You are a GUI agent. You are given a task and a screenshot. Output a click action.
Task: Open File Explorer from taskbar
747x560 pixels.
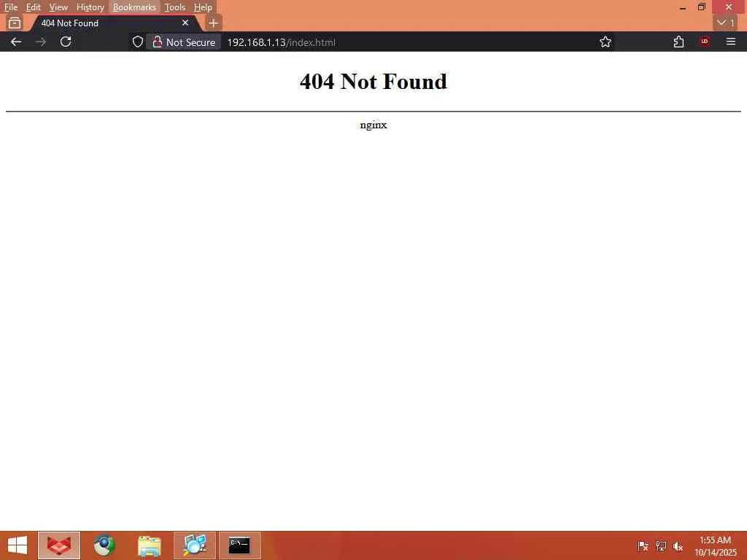coord(149,545)
